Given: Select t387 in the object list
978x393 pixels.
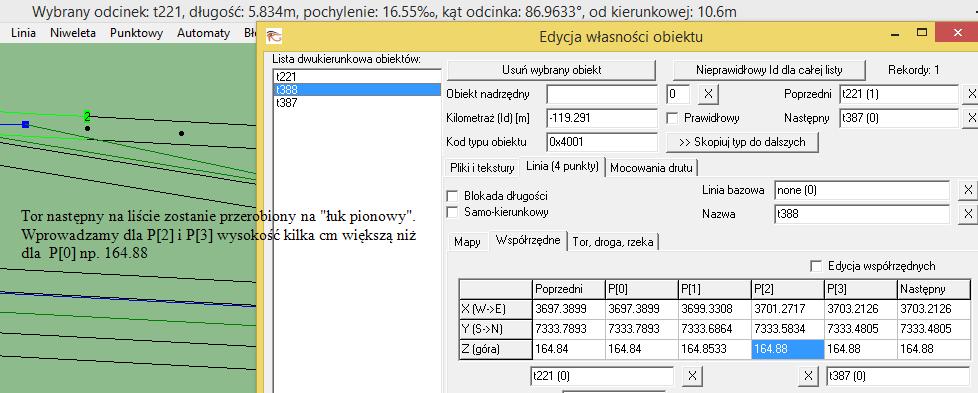Looking at the screenshot, I should [x=358, y=103].
